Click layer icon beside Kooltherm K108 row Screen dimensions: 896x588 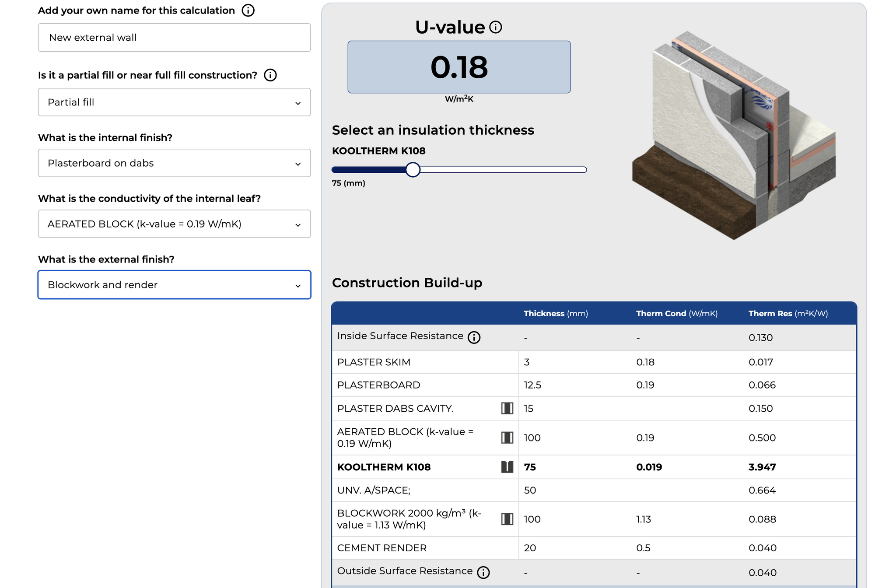(x=507, y=467)
